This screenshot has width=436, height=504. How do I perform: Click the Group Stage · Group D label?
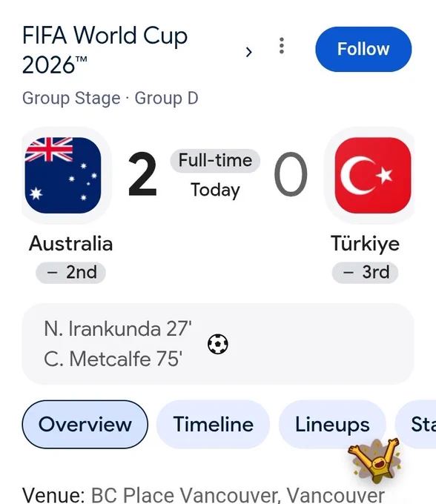pos(110,98)
